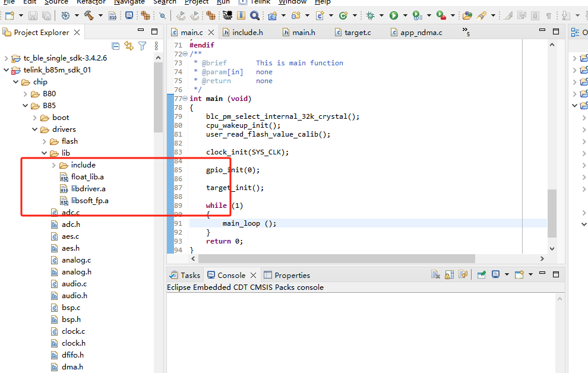The image size is (588, 373).
Task: Click the binary file 010 toolbar icon
Action: pos(112,16)
